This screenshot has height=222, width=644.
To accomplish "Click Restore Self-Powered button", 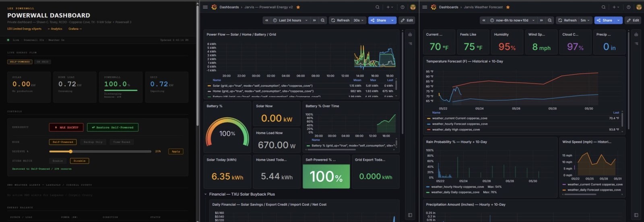I will (113, 127).
